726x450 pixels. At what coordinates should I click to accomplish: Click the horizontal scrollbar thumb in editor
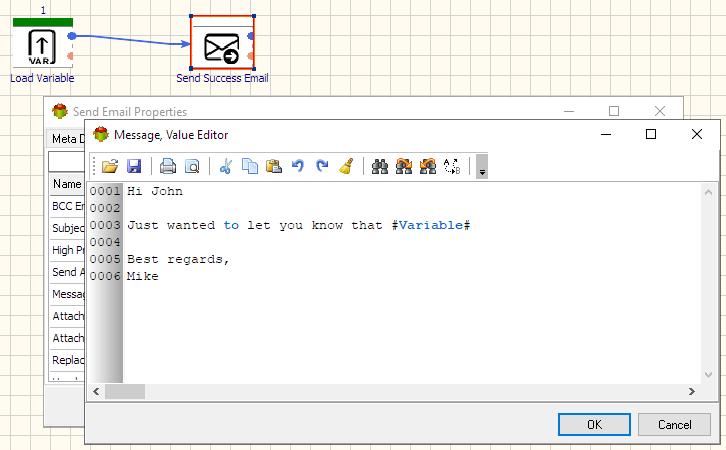[x=125, y=391]
